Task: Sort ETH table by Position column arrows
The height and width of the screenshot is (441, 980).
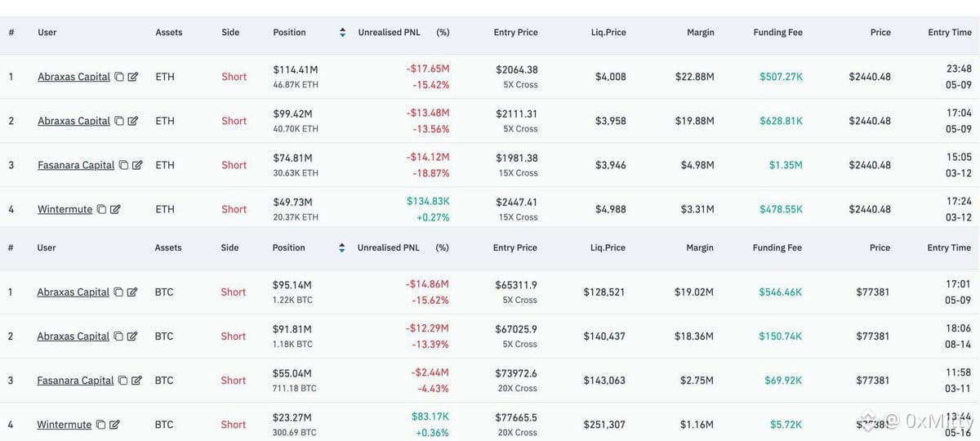Action: point(342,33)
